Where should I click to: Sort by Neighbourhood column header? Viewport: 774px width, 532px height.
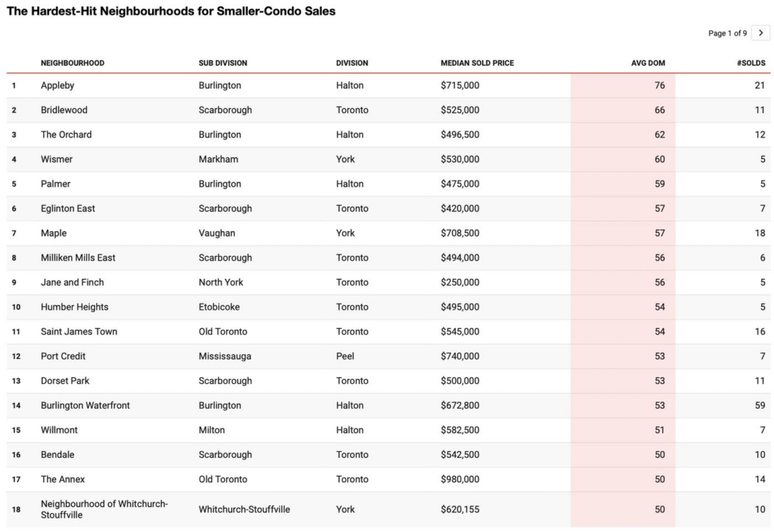(73, 63)
